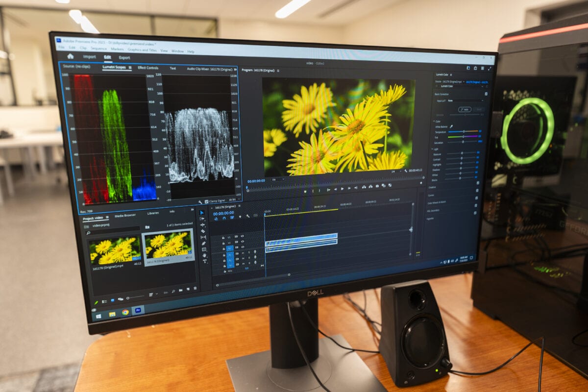588x392 pixels.
Task: Adjust the Saturation slider
Action: tap(463, 142)
